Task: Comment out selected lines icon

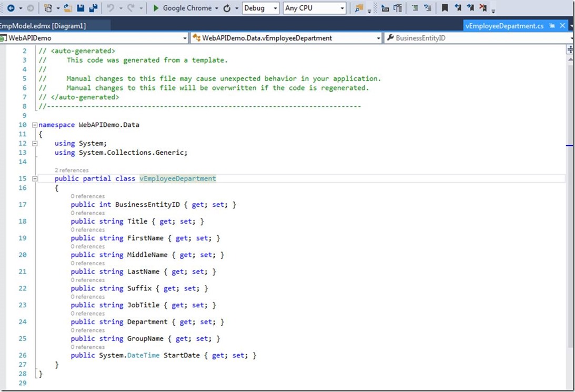Action: (415, 8)
